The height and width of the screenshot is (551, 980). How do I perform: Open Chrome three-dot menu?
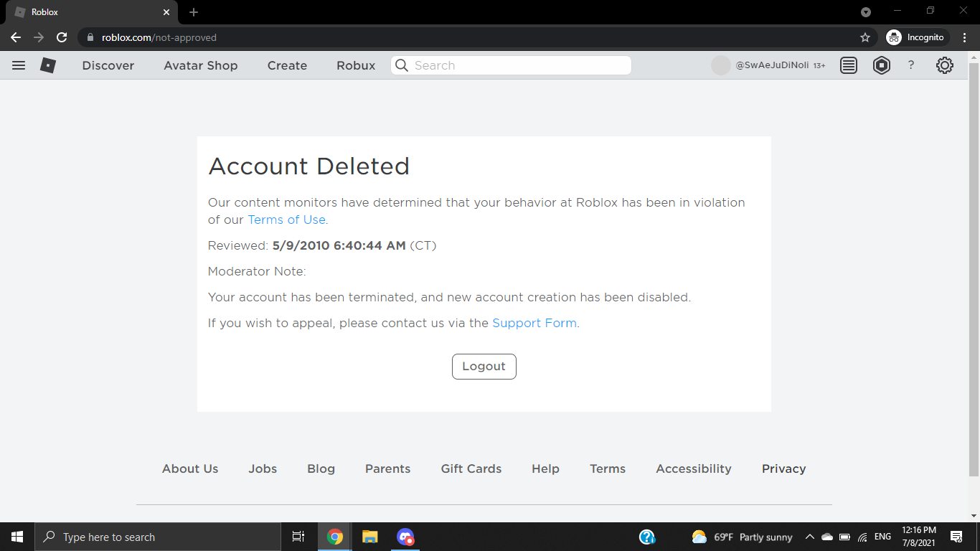point(965,37)
